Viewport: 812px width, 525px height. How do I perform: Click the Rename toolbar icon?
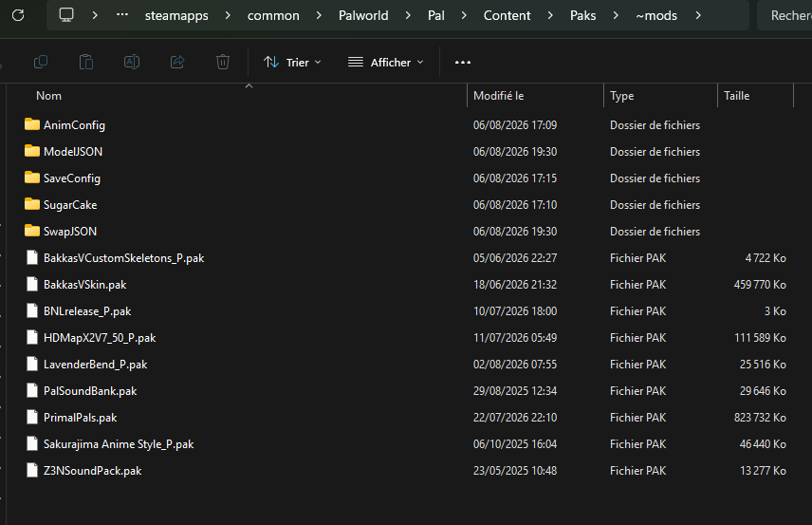(132, 63)
